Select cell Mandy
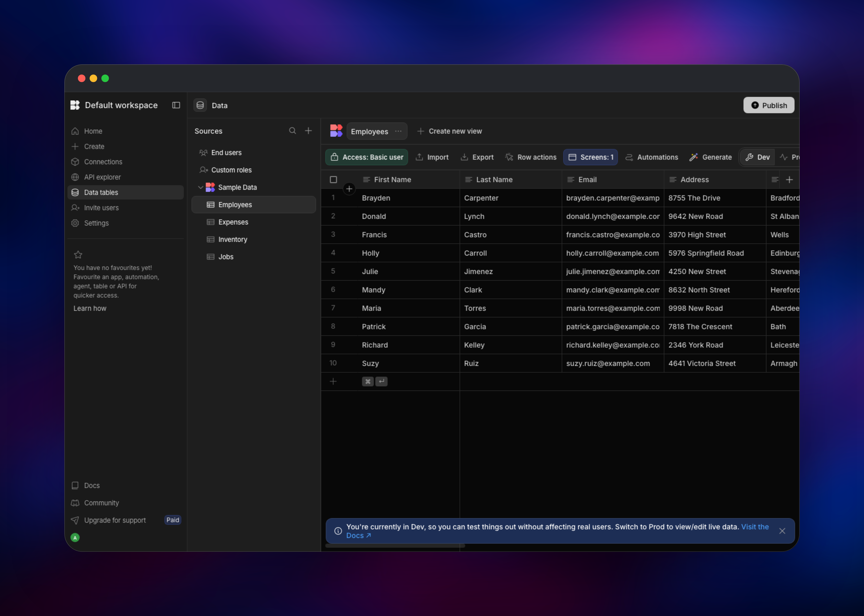This screenshot has height=616, width=864. coord(409,290)
